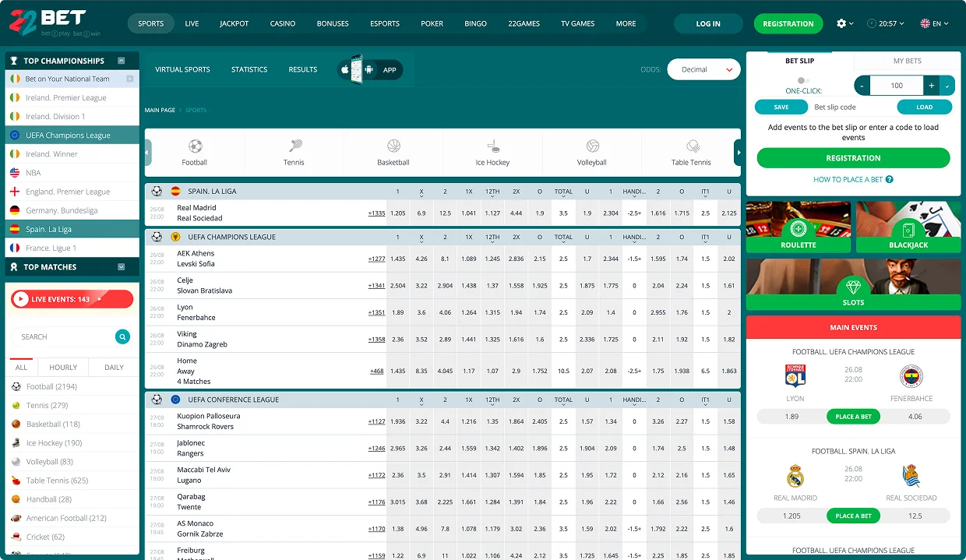This screenshot has height=560, width=966.
Task: Click Real Sociedad crest in Main Events
Action: click(x=911, y=476)
